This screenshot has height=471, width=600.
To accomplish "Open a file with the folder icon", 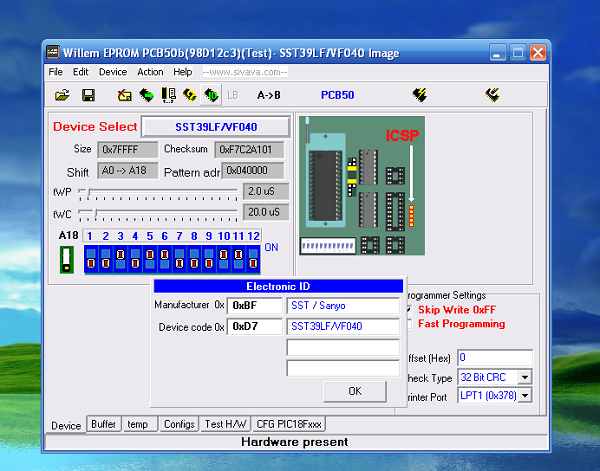I will pos(62,95).
